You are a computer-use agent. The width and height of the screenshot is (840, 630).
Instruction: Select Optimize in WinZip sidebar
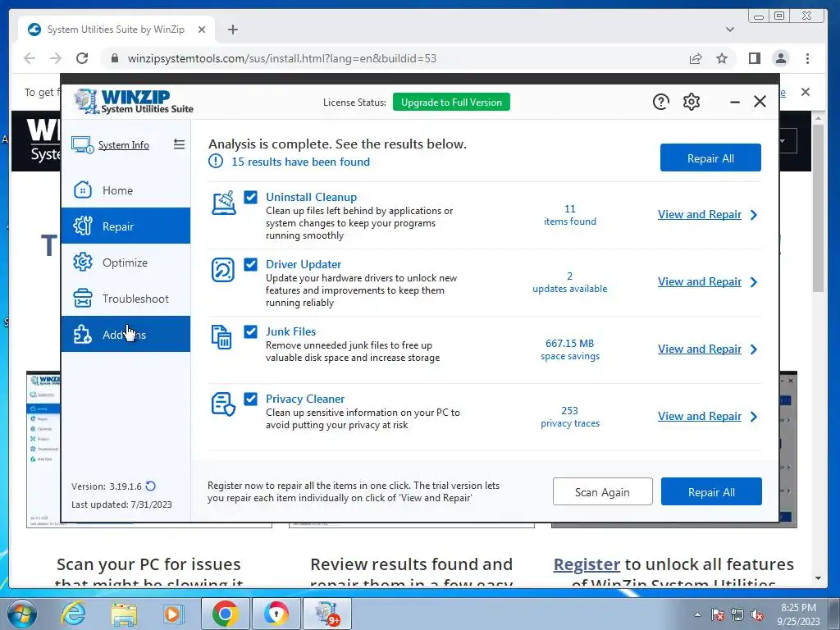pos(126,262)
